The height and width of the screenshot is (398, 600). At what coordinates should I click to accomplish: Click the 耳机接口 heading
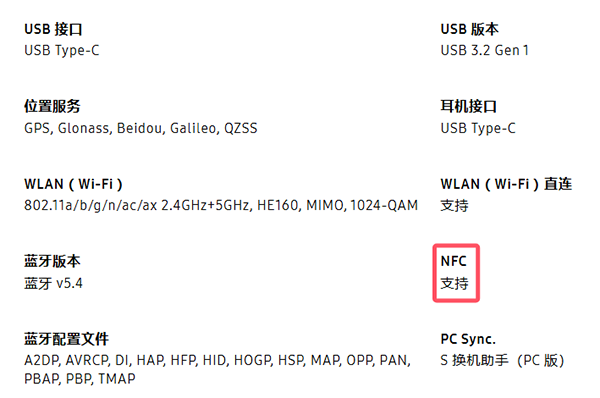(x=469, y=106)
